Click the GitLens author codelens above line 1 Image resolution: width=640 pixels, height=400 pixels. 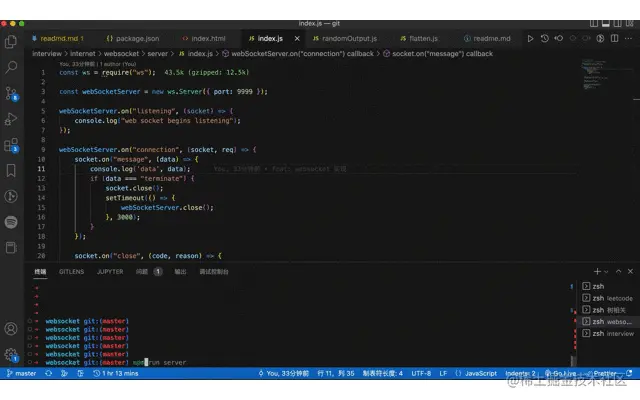98,64
